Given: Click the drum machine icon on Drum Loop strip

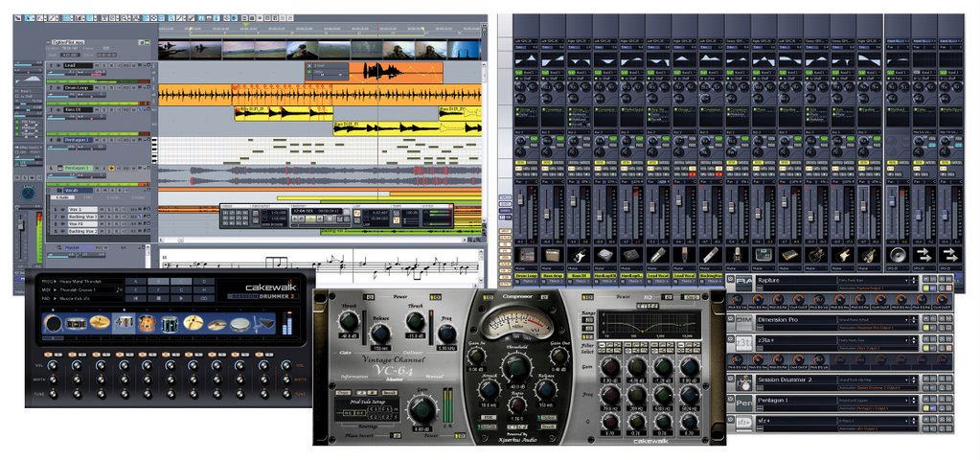Looking at the screenshot, I should (526, 254).
